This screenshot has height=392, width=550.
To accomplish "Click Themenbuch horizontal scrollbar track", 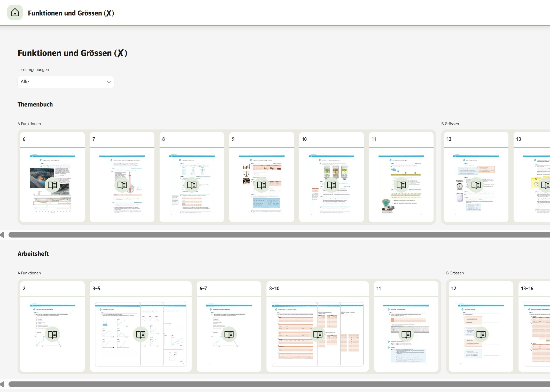I will click(x=279, y=235).
